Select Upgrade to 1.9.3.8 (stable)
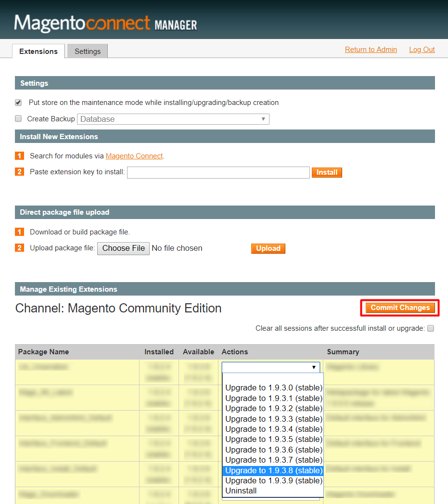The image size is (448, 504). click(273, 470)
